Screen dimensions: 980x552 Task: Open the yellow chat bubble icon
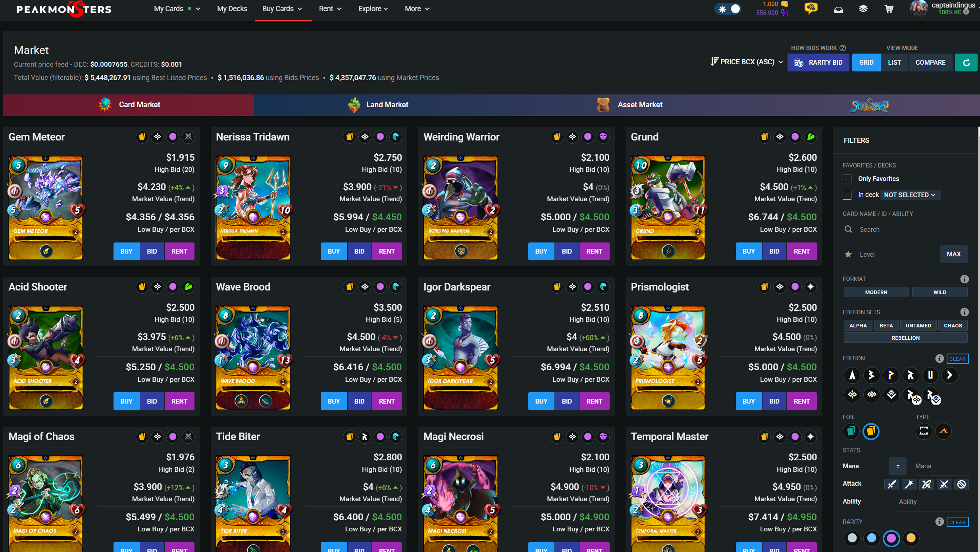click(x=811, y=8)
